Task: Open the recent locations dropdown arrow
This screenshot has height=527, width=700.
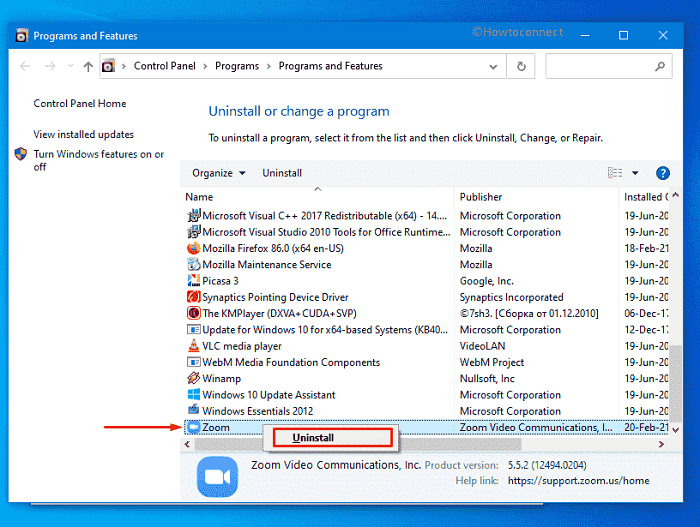Action: (71, 66)
